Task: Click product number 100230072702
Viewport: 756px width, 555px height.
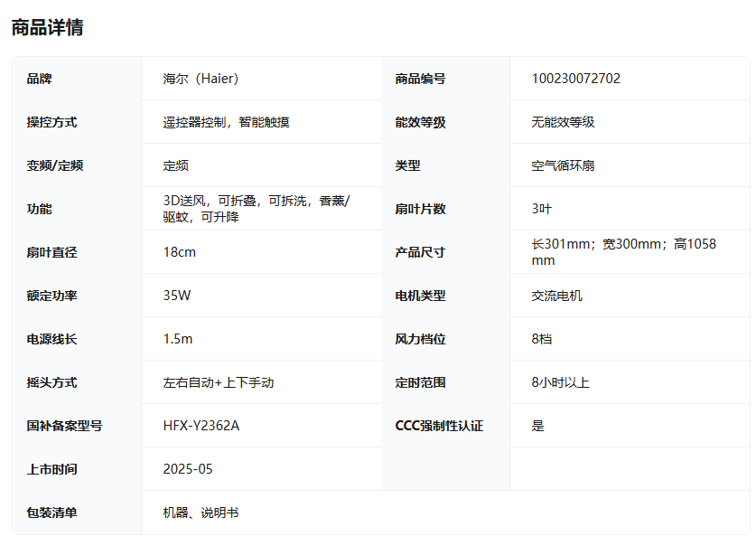Action: tap(575, 79)
